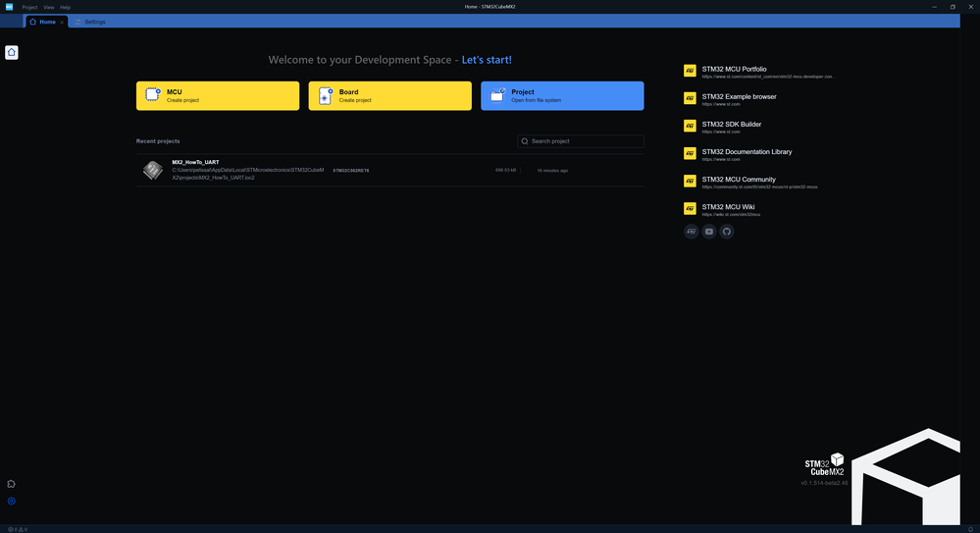
Task: Click the ST logo beside STM32 MCU Wiki
Action: pos(690,208)
